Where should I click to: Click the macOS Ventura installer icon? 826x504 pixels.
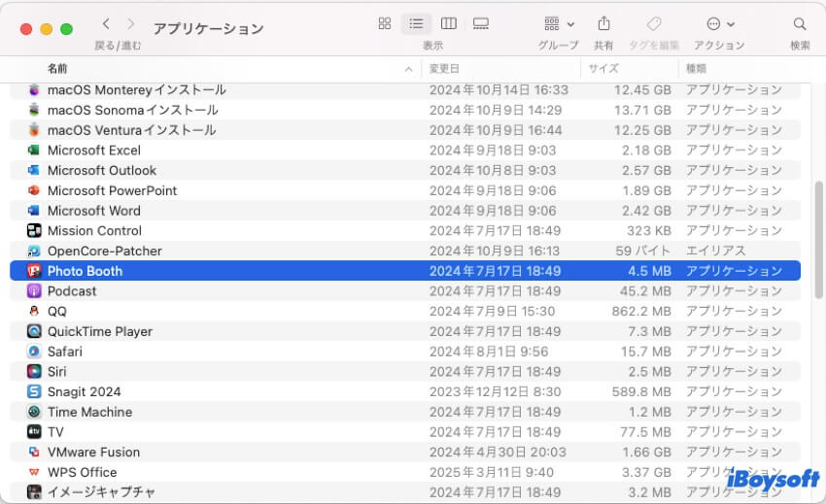click(34, 130)
